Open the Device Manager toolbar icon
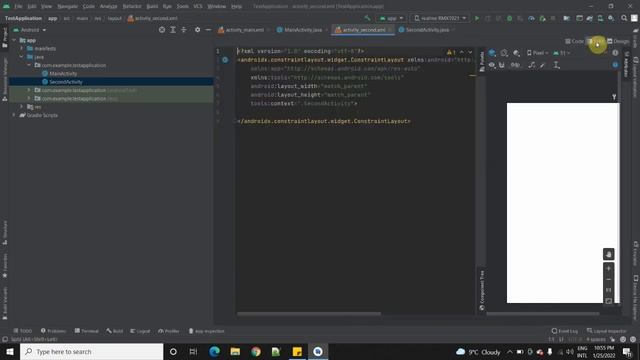640x360 pixels. point(600,18)
